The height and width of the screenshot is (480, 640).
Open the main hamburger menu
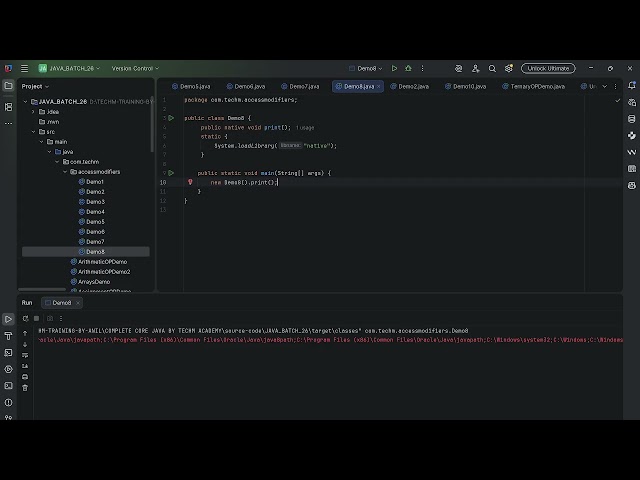point(24,69)
